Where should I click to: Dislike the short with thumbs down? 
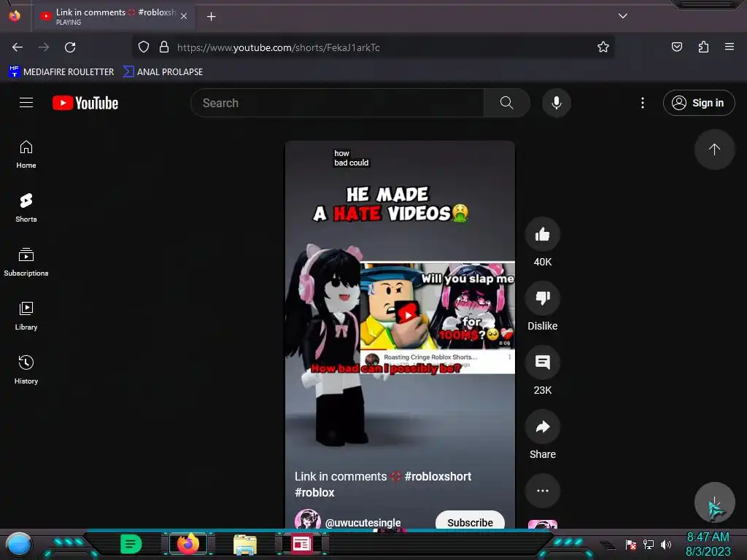click(x=542, y=298)
